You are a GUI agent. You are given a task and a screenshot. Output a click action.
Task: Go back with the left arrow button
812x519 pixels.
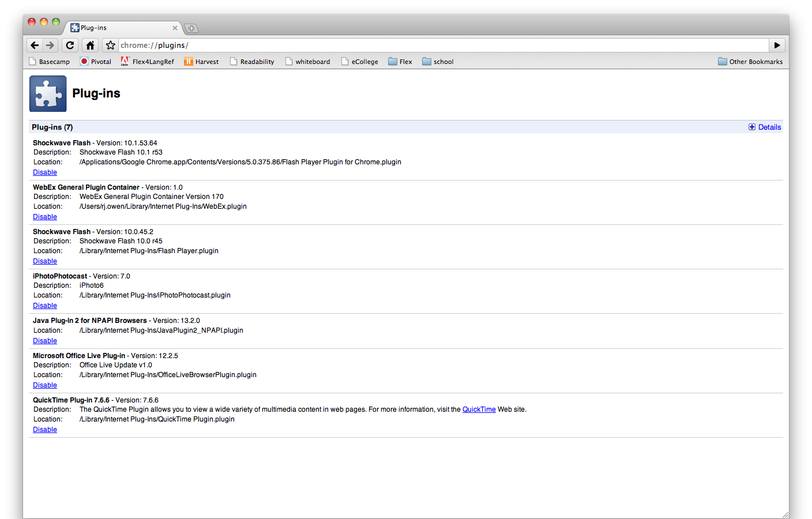(35, 45)
